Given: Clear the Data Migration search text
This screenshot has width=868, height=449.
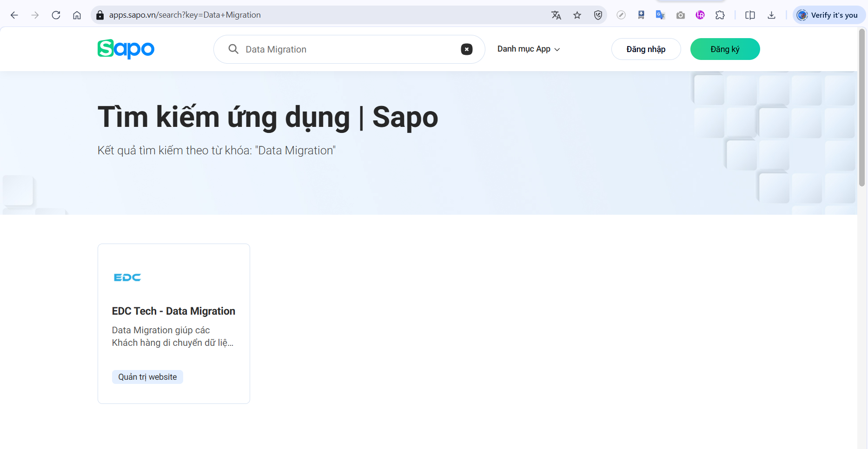Looking at the screenshot, I should pos(467,49).
